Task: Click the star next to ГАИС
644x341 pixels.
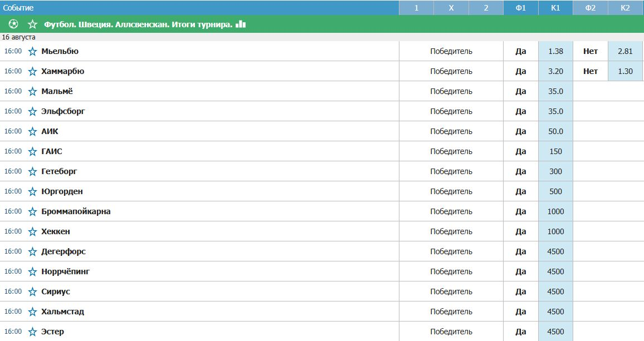Action: pyautogui.click(x=32, y=152)
